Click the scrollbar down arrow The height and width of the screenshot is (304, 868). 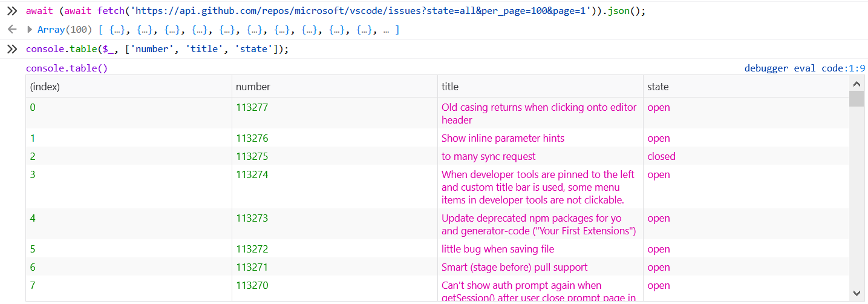[x=857, y=293]
